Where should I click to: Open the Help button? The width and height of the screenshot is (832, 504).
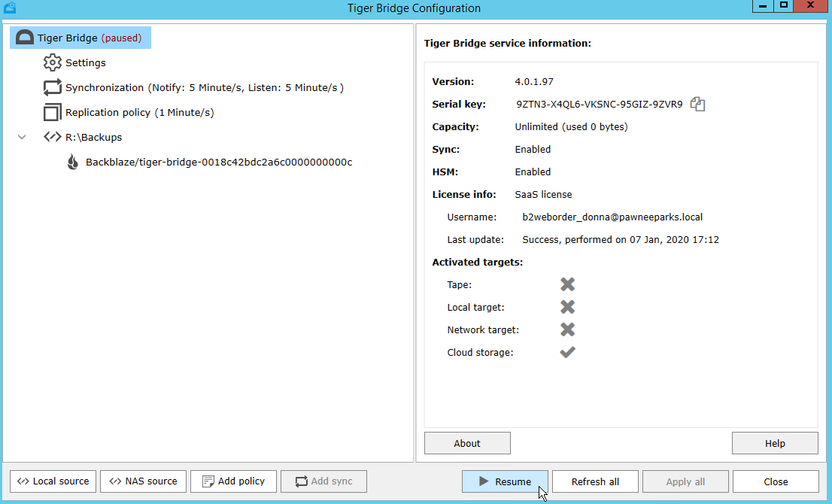[x=775, y=443]
